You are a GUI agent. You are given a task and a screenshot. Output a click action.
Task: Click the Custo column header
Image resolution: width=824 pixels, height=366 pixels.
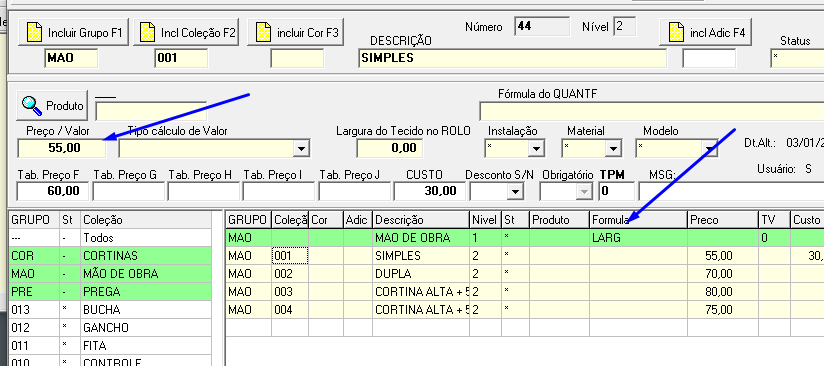click(x=807, y=220)
